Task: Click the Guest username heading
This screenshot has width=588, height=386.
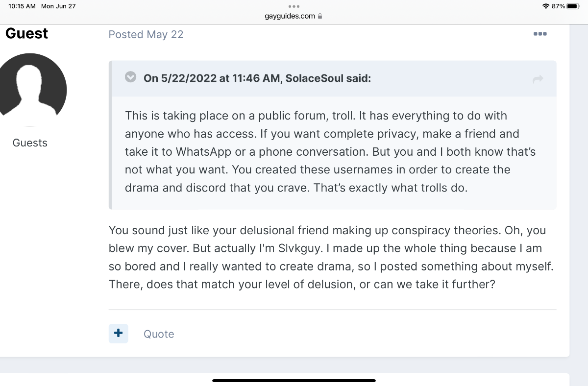Action: coord(26,33)
